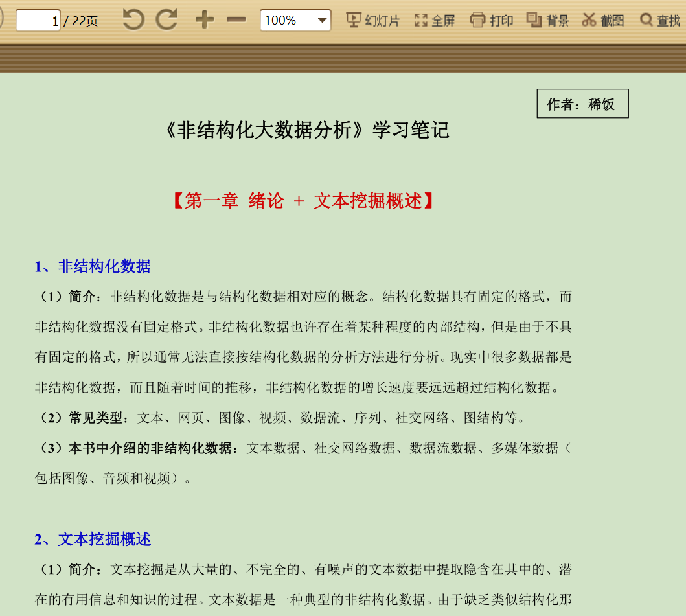Click the blue heading '2、文本挖掘概述'
686x616 pixels.
click(93, 540)
